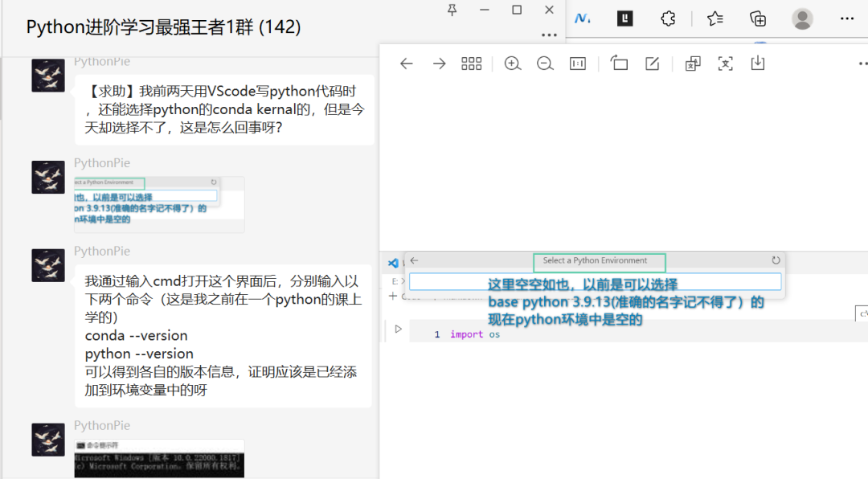Toggle the pushpin to keep viewer on top
The image size is (868, 479).
point(452,10)
